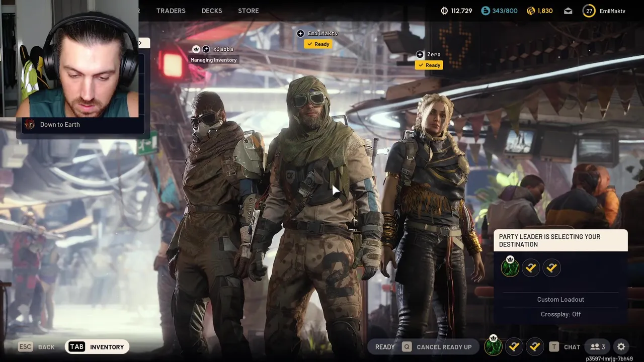The image size is (644, 362).
Task: Open CHAT with the T button
Action: (565, 347)
